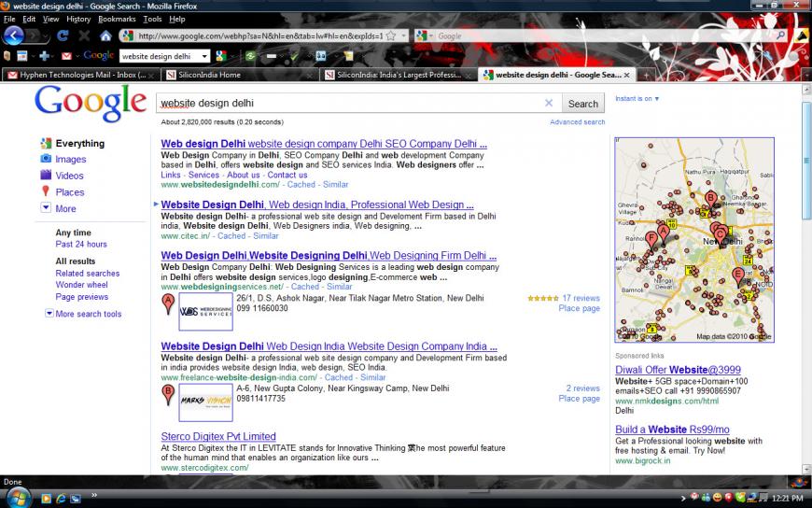Open the Home page icon
Image resolution: width=812 pixels, height=508 pixels.
tap(105, 35)
